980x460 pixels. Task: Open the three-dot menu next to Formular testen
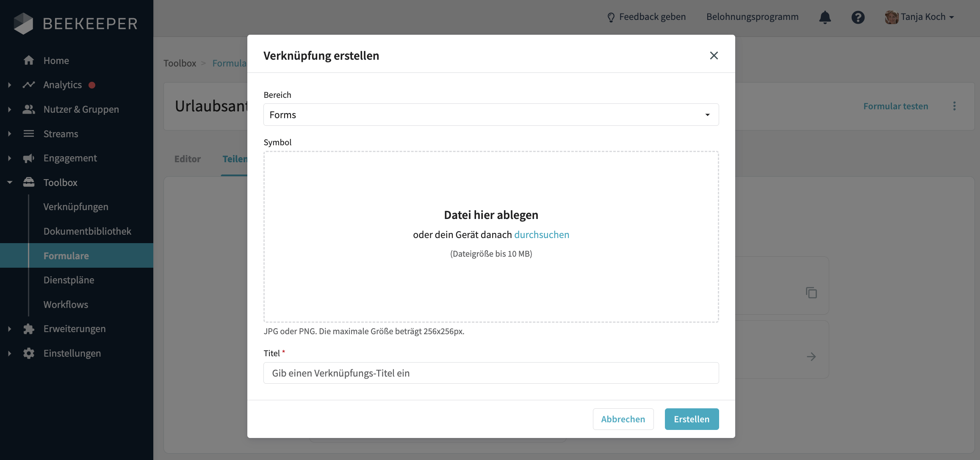(954, 106)
